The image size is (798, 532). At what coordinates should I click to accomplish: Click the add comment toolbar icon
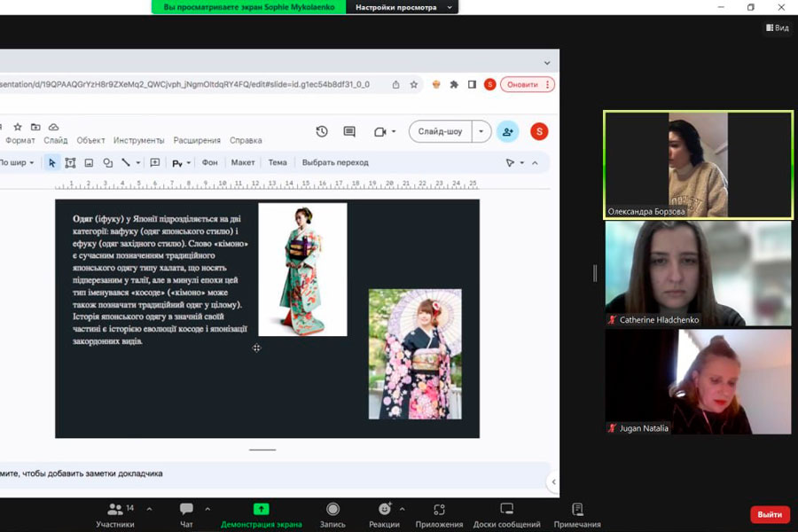(x=155, y=162)
